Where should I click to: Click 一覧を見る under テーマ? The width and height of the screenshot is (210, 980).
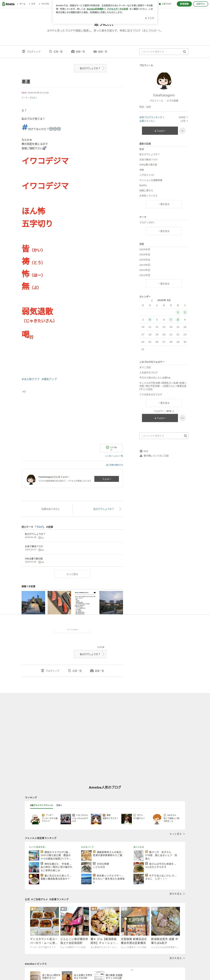(164, 231)
